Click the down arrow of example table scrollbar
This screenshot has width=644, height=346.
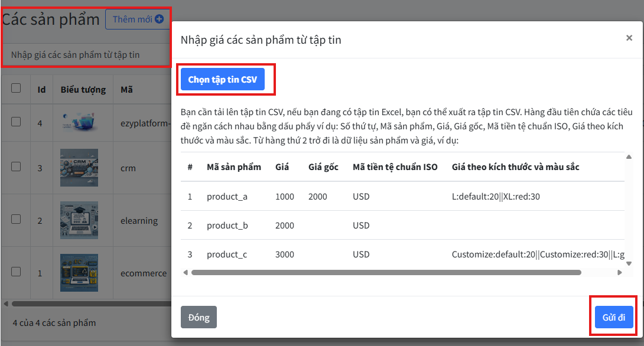click(x=628, y=263)
